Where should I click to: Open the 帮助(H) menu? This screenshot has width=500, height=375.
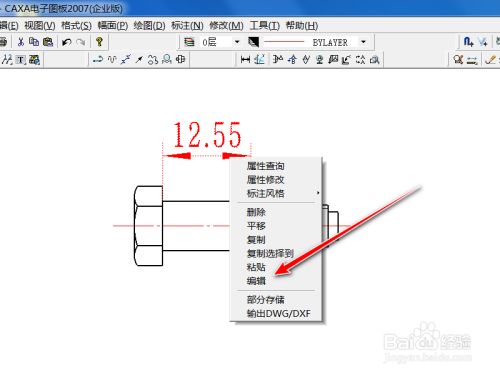pos(302,26)
